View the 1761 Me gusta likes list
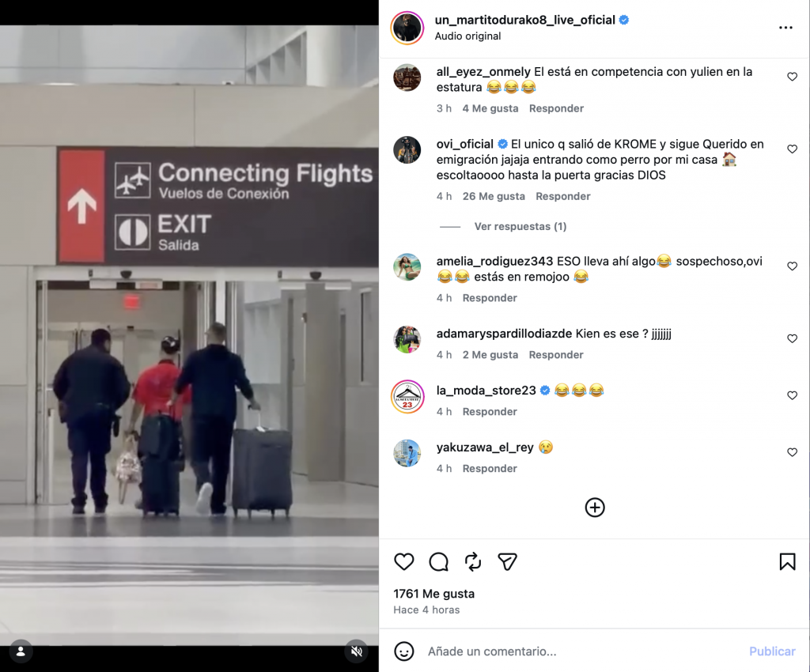 tap(434, 594)
